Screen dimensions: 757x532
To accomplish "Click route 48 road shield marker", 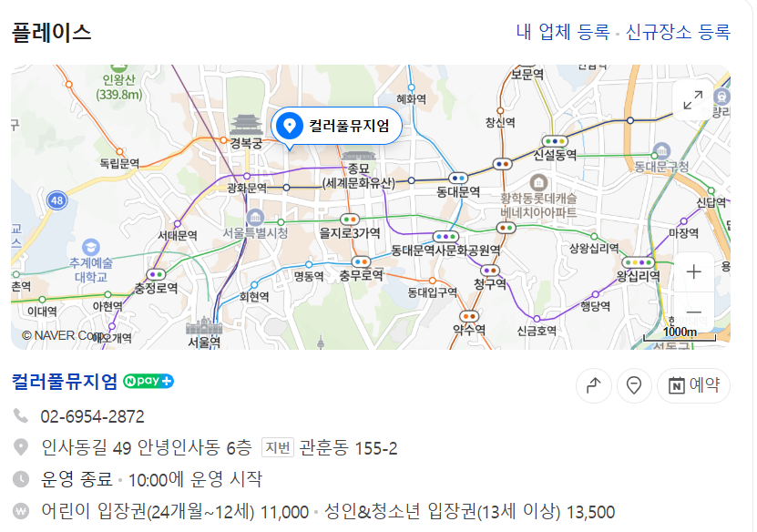I will pyautogui.click(x=57, y=200).
